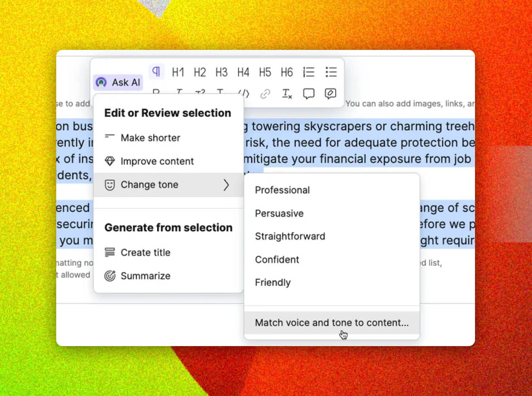Expand the Change tone submenu arrow
Screen dimensions: 532x396
click(226, 185)
